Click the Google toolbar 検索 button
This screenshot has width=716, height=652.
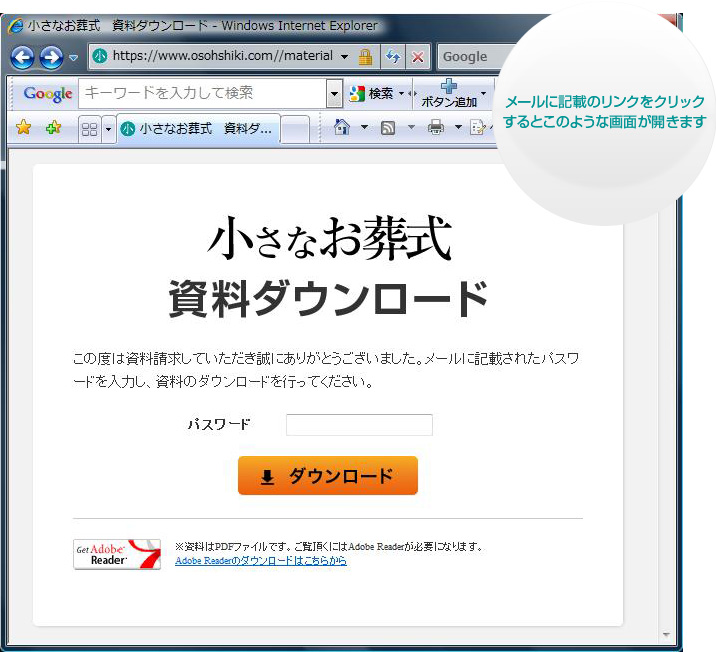pos(372,94)
